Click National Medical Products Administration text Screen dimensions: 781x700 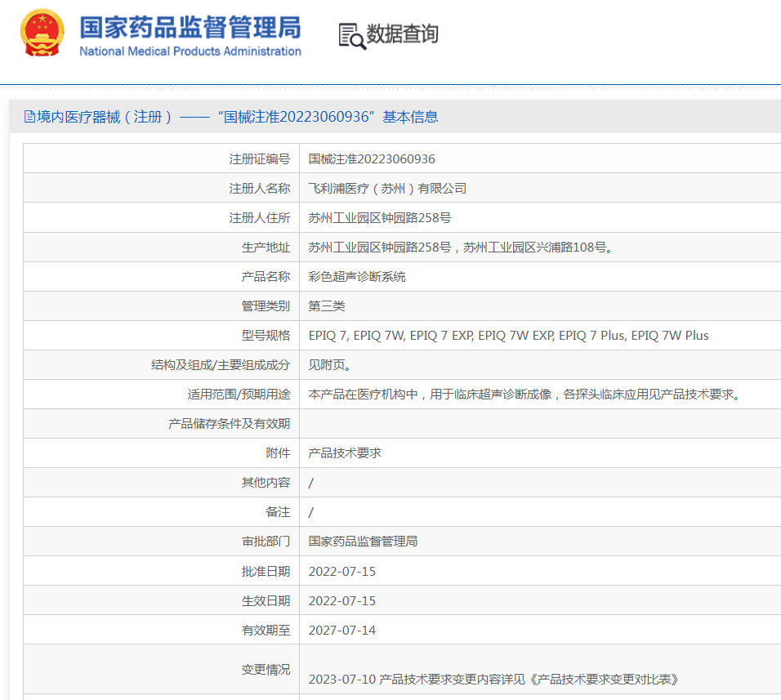tap(190, 51)
